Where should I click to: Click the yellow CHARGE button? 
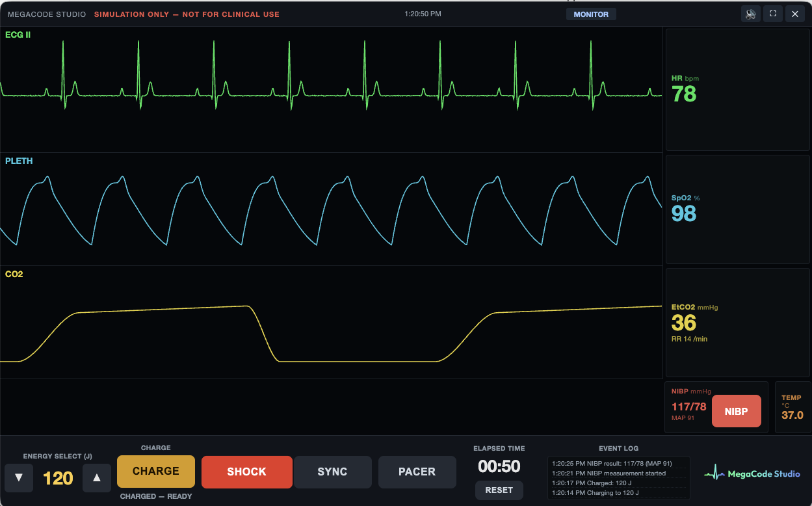(x=156, y=472)
